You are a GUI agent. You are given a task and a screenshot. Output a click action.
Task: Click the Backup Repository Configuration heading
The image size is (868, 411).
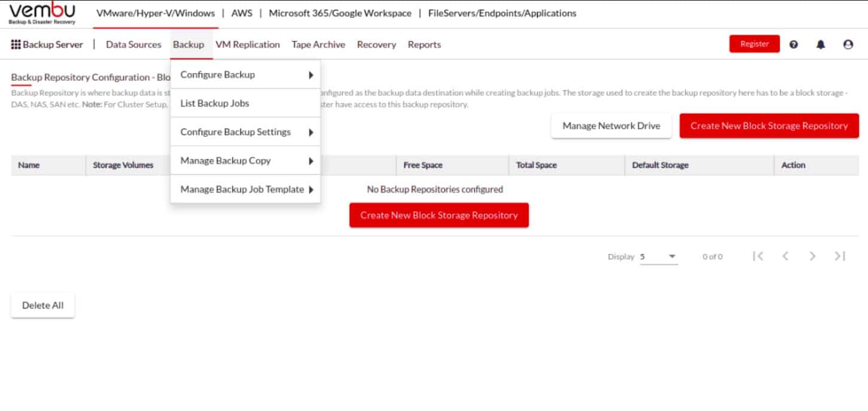coord(92,77)
